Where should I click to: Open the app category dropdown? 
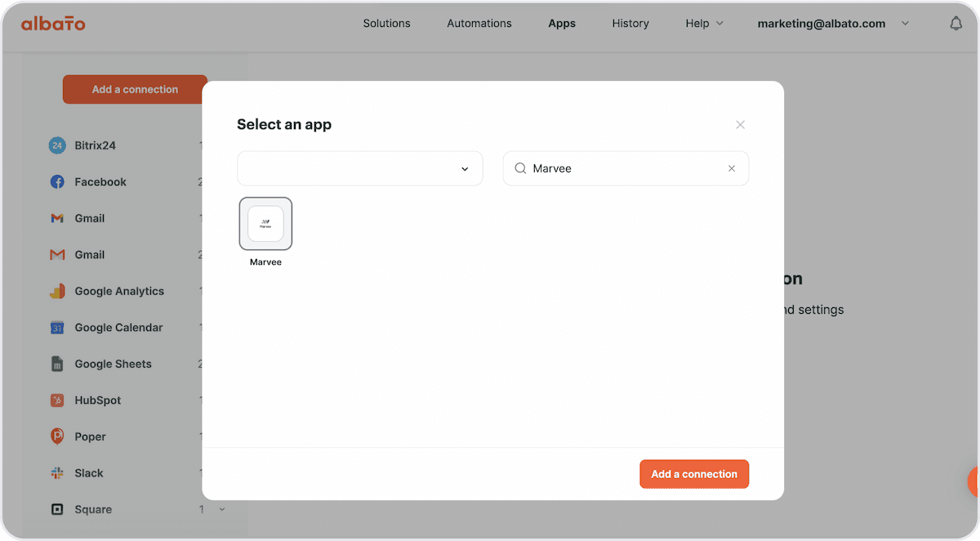360,168
